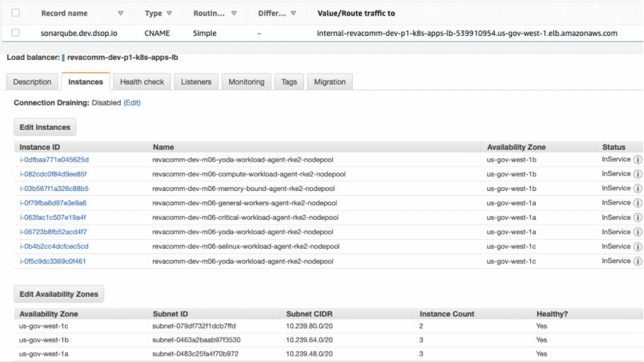Click the Connection Draining Edit link
Image resolution: width=644 pixels, height=362 pixels.
132,103
